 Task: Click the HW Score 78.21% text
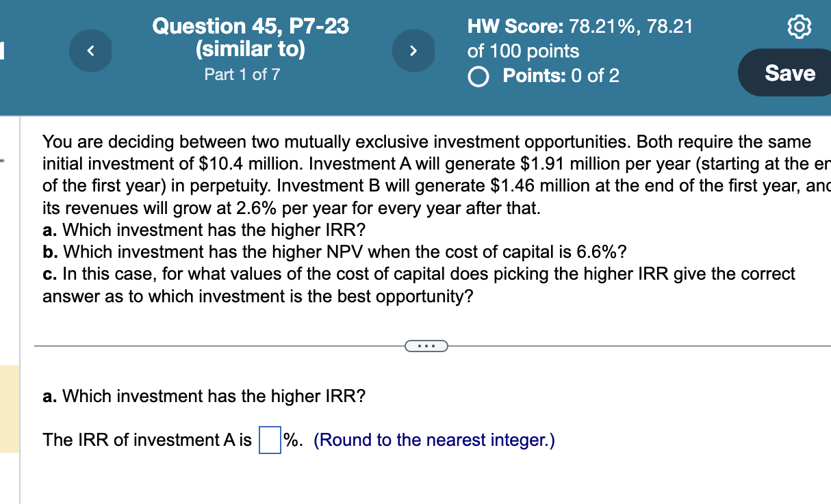click(x=580, y=27)
